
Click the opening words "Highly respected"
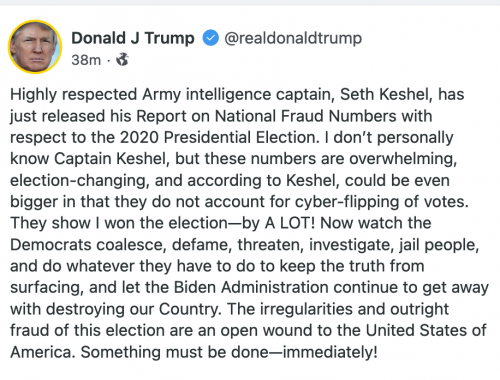click(74, 95)
